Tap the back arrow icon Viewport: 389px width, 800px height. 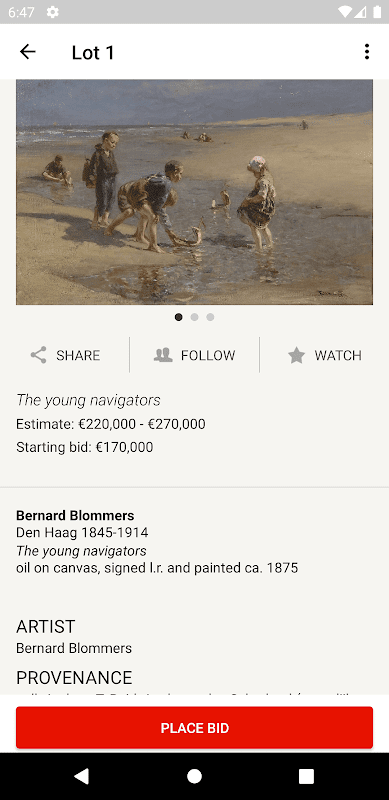(x=28, y=52)
